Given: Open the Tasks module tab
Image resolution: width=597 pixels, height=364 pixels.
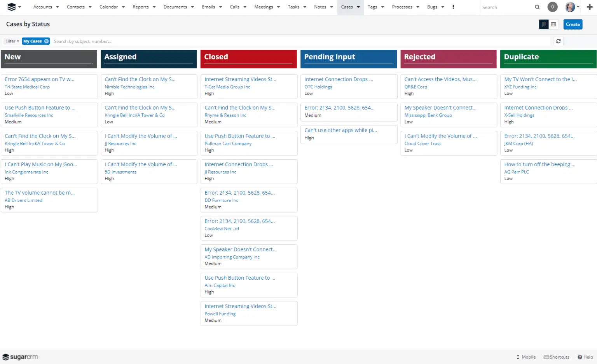Looking at the screenshot, I should (x=293, y=7).
